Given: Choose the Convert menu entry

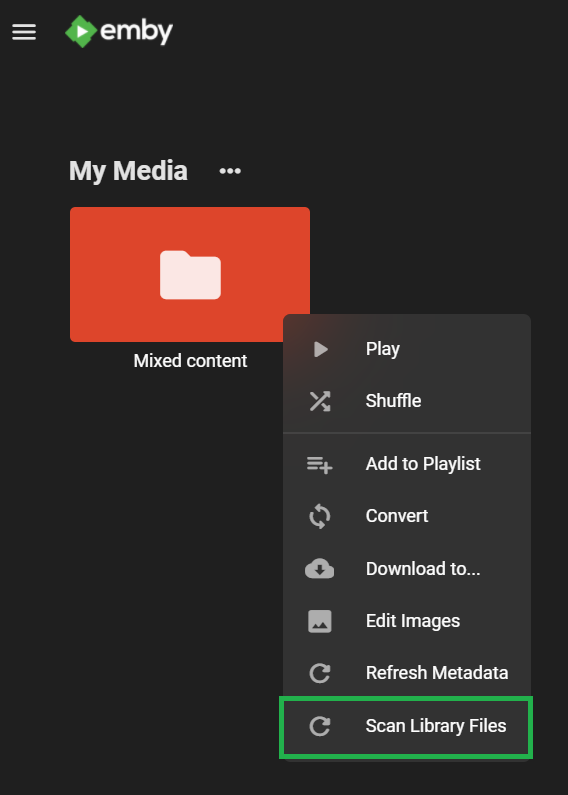Looking at the screenshot, I should pyautogui.click(x=407, y=516).
